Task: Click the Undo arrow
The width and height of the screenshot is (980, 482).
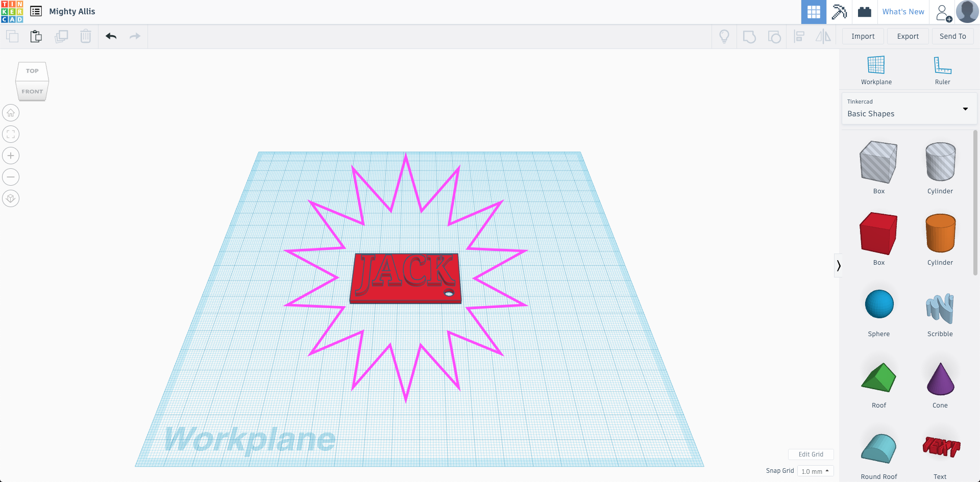Action: 111,36
